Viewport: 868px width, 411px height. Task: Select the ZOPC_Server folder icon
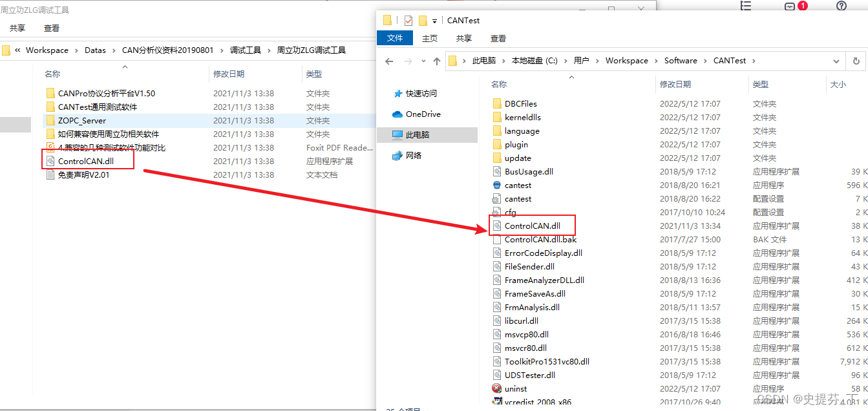click(50, 120)
